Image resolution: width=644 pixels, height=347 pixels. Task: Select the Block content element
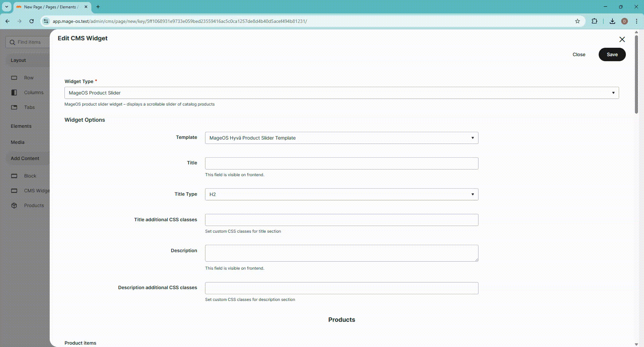[x=30, y=176]
